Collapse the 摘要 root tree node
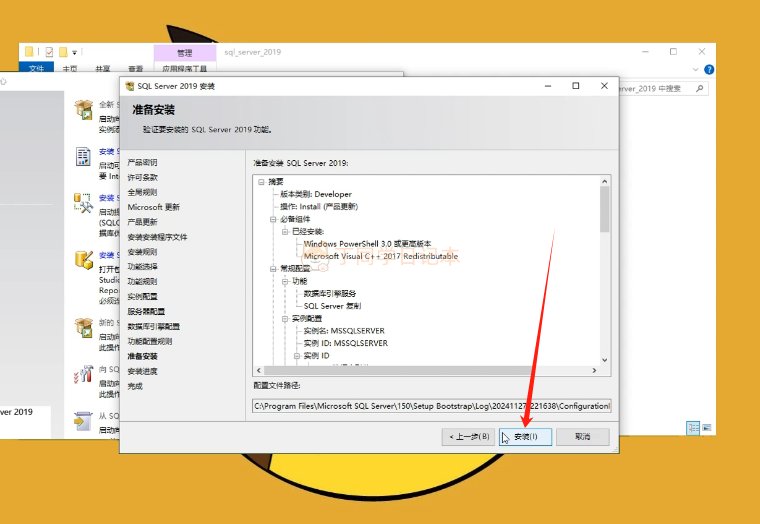This screenshot has height=524, width=760. click(261, 182)
